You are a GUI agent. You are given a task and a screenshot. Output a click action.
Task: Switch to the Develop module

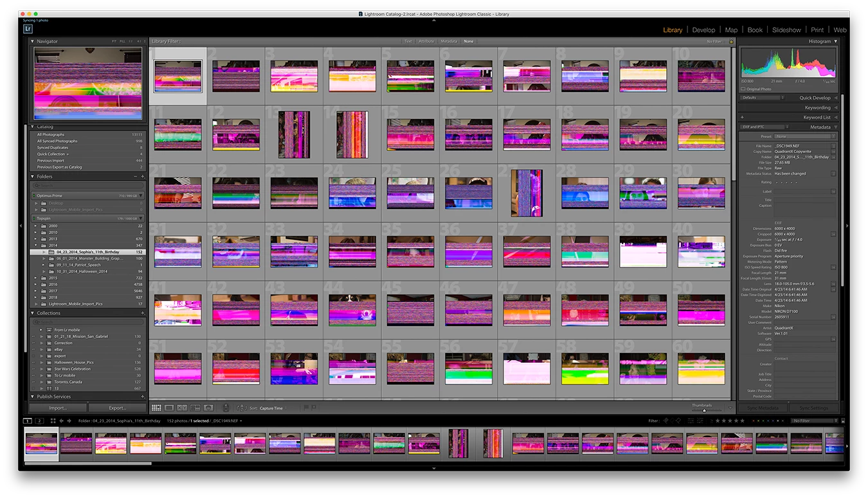703,30
